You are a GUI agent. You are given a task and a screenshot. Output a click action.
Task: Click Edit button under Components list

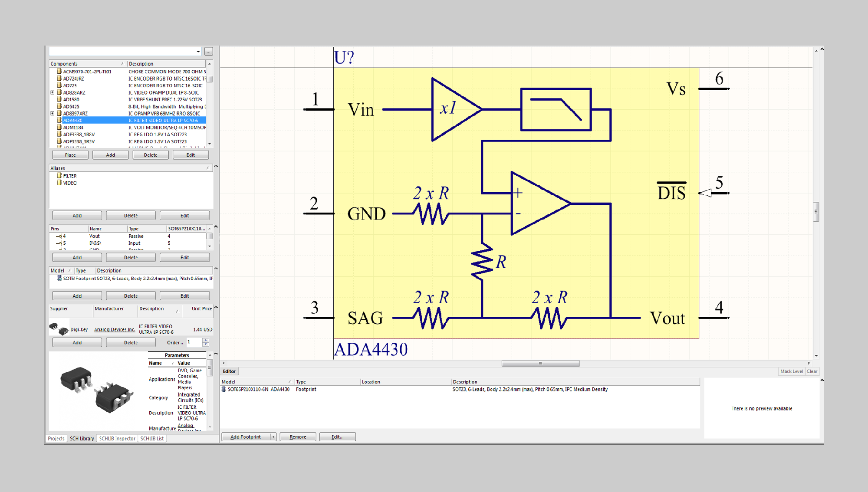tap(191, 155)
